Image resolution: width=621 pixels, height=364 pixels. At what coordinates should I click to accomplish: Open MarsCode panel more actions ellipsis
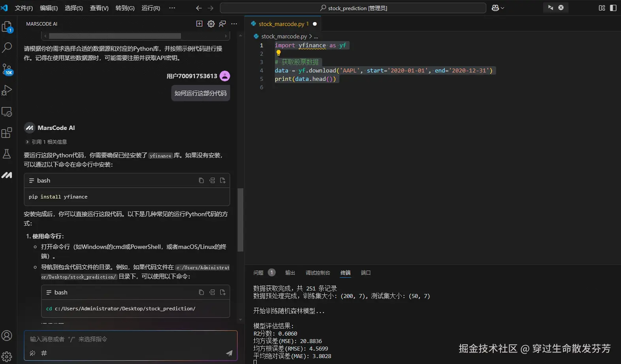point(234,24)
